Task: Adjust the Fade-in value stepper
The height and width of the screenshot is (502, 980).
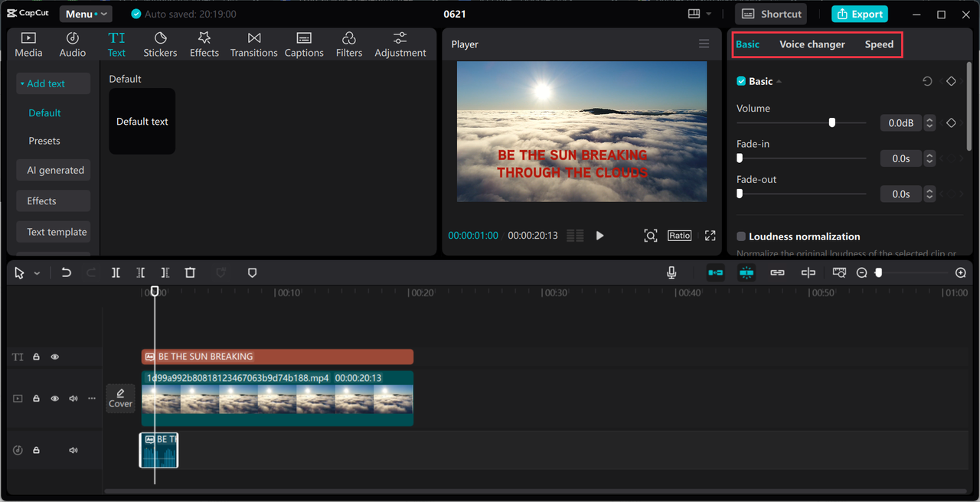Action: (929, 158)
